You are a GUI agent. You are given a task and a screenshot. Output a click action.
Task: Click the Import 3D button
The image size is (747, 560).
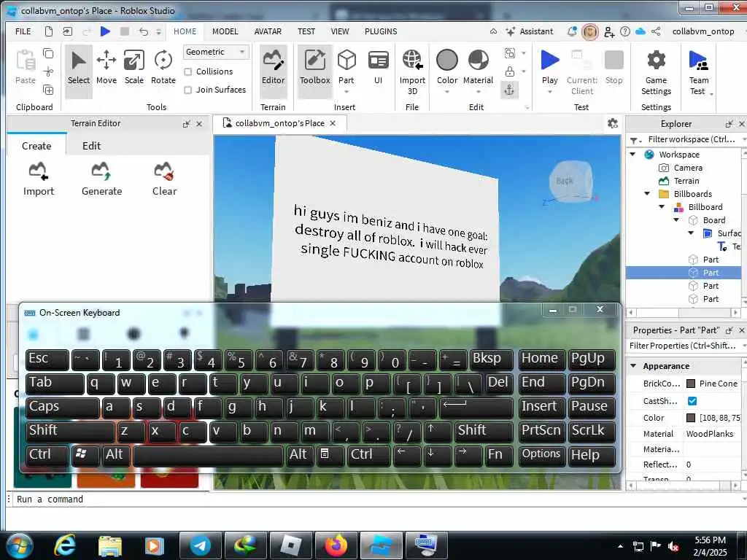pos(412,71)
